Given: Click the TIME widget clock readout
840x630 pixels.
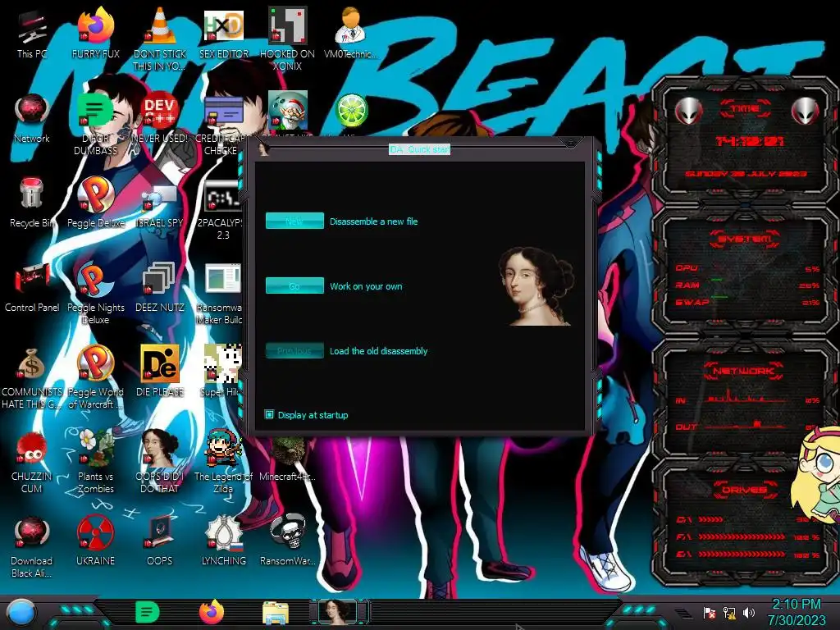Looking at the screenshot, I should (x=750, y=141).
